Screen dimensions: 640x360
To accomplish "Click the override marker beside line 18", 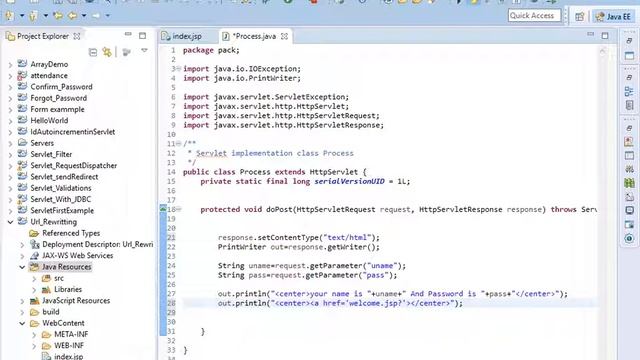I will click(x=162, y=209).
